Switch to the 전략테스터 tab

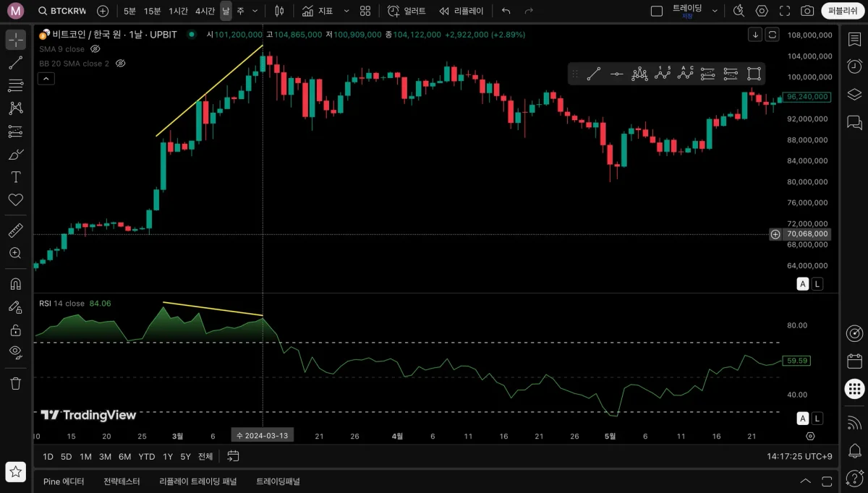click(122, 481)
